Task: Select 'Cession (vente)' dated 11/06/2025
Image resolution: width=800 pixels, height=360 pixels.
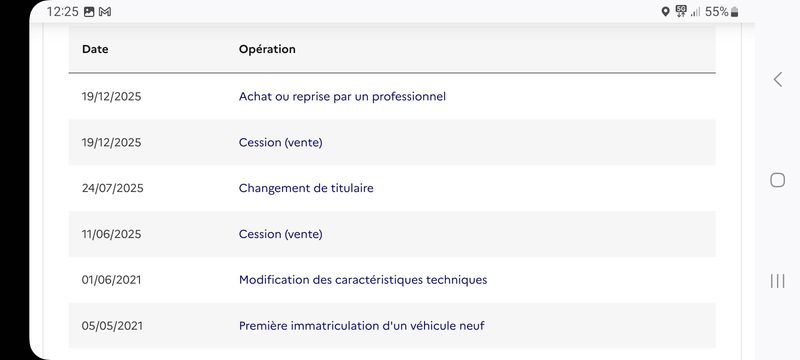Action: pos(281,234)
